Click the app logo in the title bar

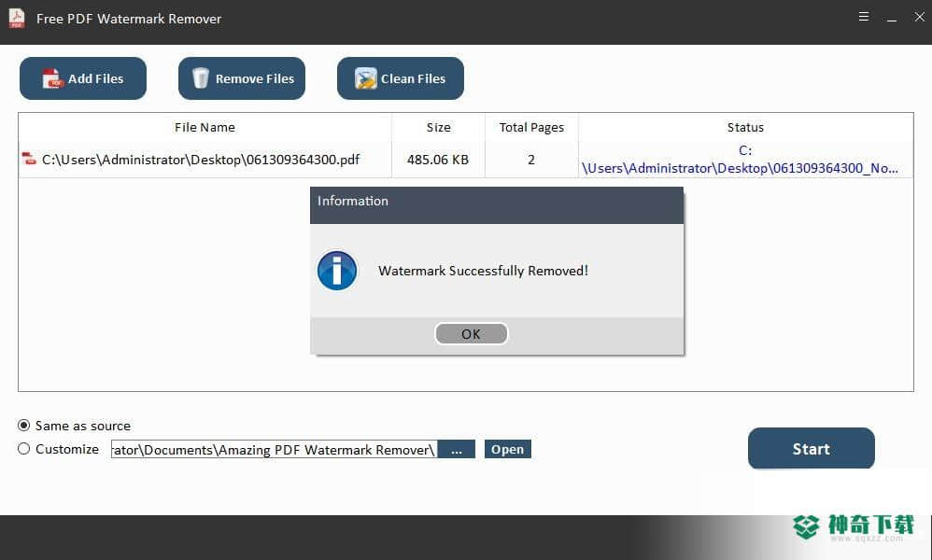coord(17,18)
